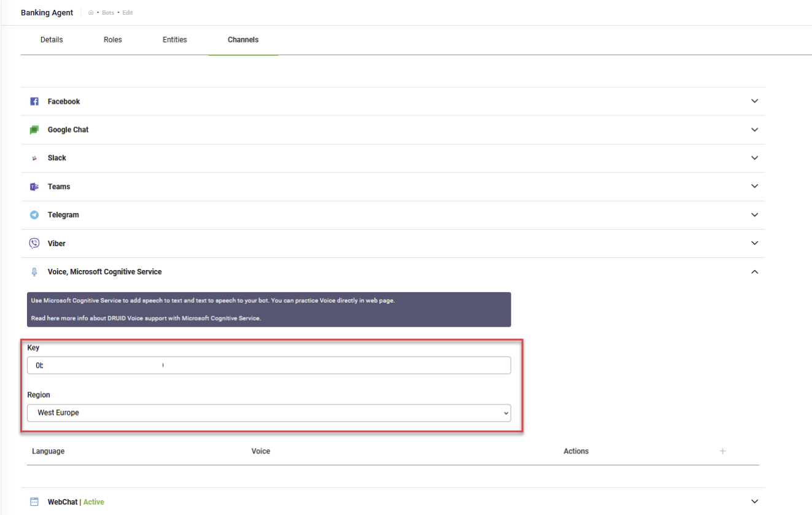The height and width of the screenshot is (515, 812).
Task: Click the Region field label
Action: pos(39,395)
